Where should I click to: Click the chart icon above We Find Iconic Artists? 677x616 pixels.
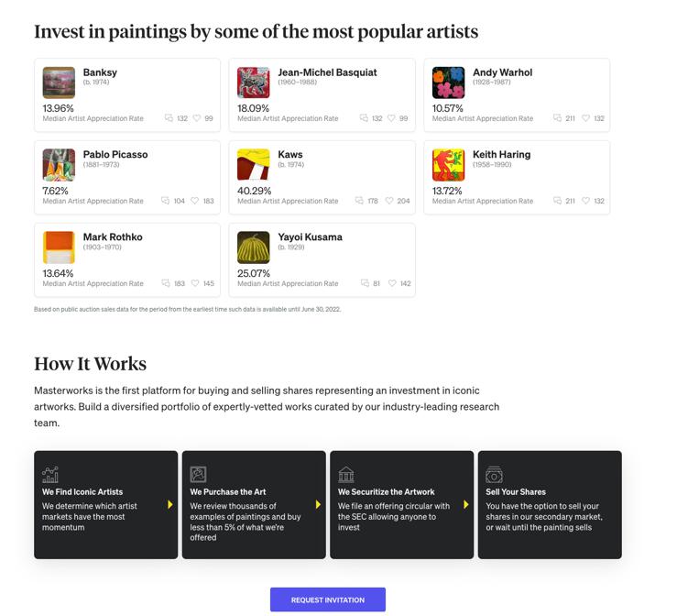pos(50,474)
